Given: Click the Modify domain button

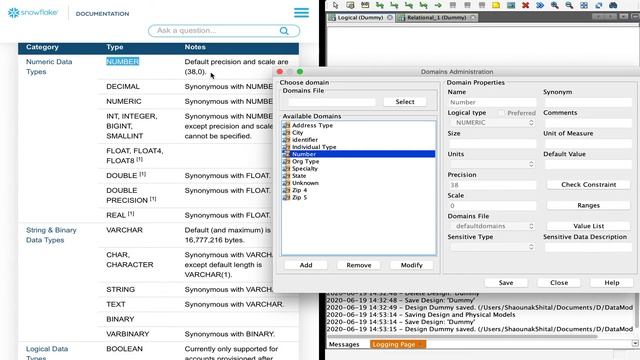Looking at the screenshot, I should pos(411,265).
